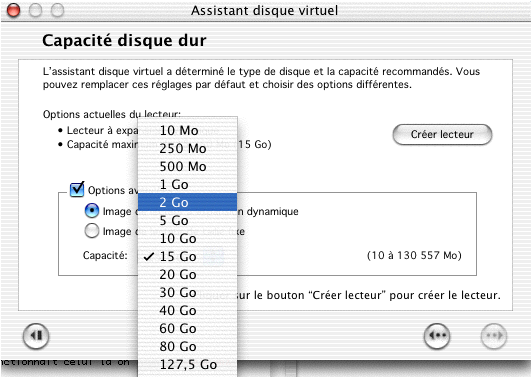Select the highlighted 2 Go option
532x378 pixels.
[x=187, y=203]
